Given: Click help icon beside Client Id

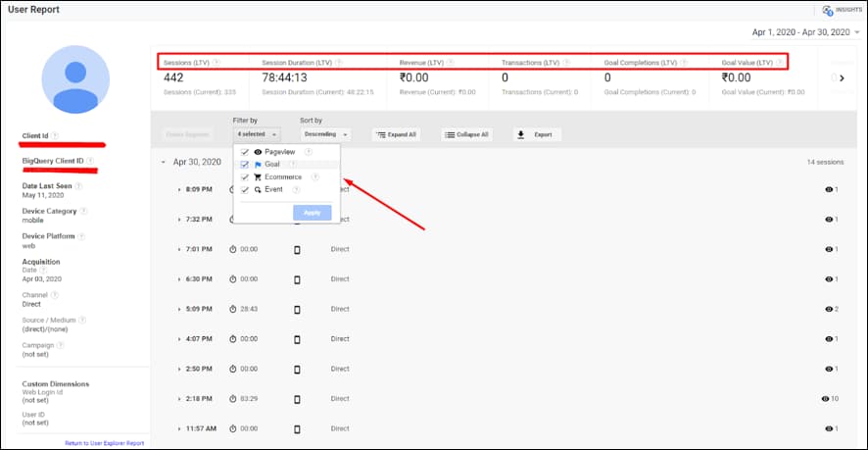Looking at the screenshot, I should click(55, 136).
